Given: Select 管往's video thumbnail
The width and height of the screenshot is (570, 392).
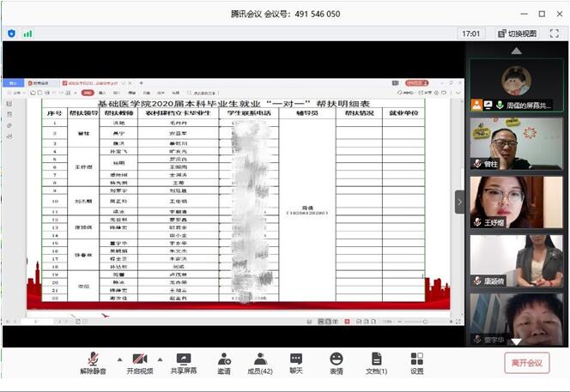Looking at the screenshot, I should coord(516,142).
